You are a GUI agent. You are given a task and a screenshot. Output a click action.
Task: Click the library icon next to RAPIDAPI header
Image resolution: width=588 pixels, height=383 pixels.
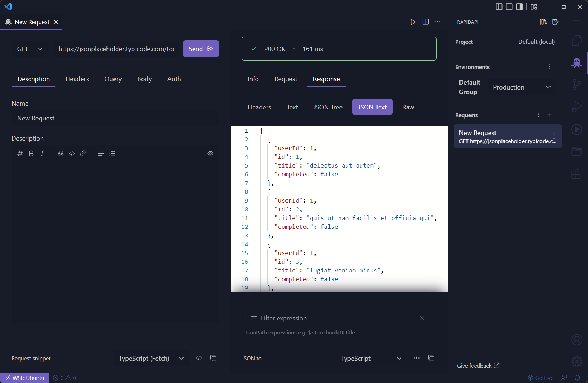(543, 22)
